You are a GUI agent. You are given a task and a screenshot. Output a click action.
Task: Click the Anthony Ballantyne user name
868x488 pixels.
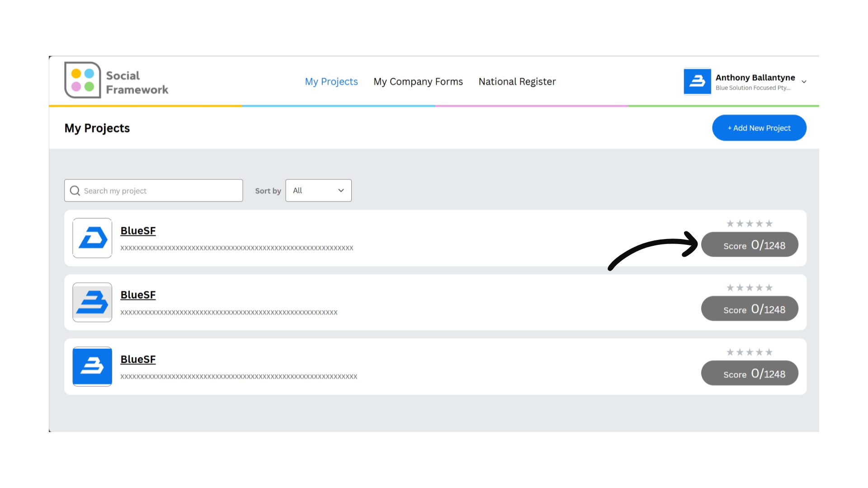(755, 78)
